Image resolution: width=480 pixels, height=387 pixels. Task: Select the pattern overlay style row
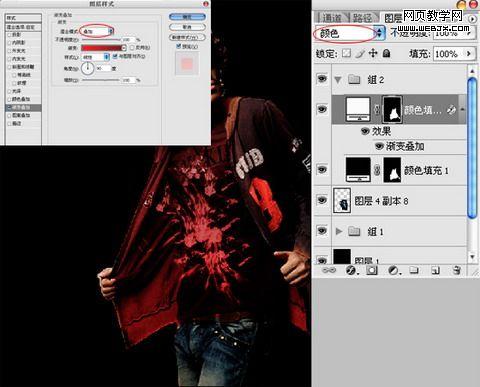(23, 115)
